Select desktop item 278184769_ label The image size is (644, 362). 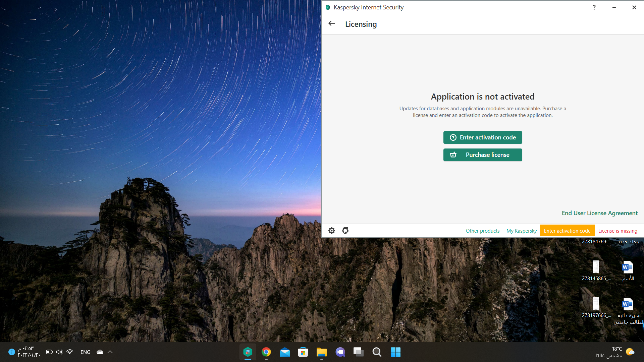596,242
